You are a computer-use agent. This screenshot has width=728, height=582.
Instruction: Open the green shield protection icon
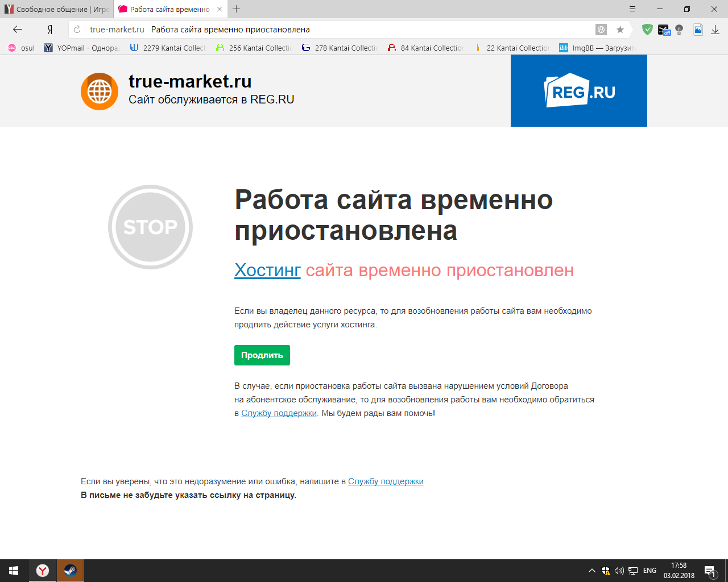click(647, 30)
